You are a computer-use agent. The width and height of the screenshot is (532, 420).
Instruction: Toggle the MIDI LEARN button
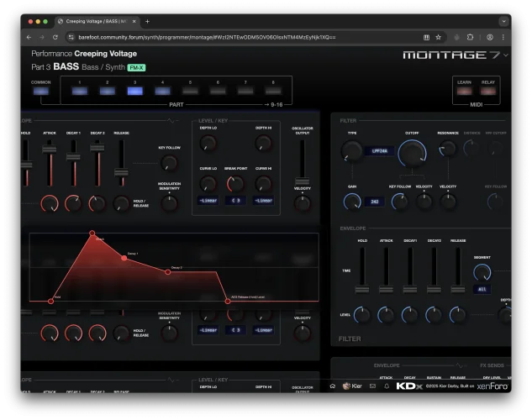464,91
